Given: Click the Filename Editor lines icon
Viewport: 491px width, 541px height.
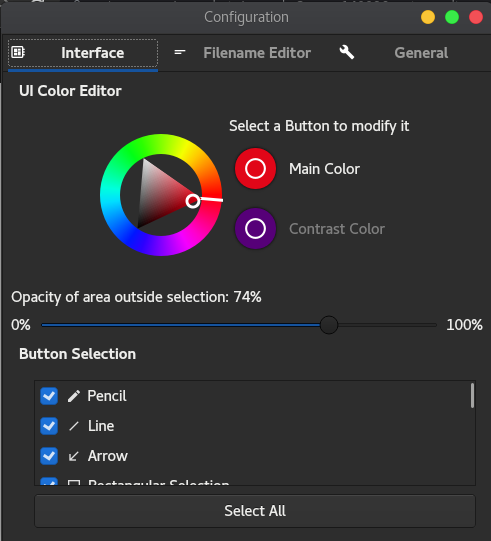Looking at the screenshot, I should 180,52.
